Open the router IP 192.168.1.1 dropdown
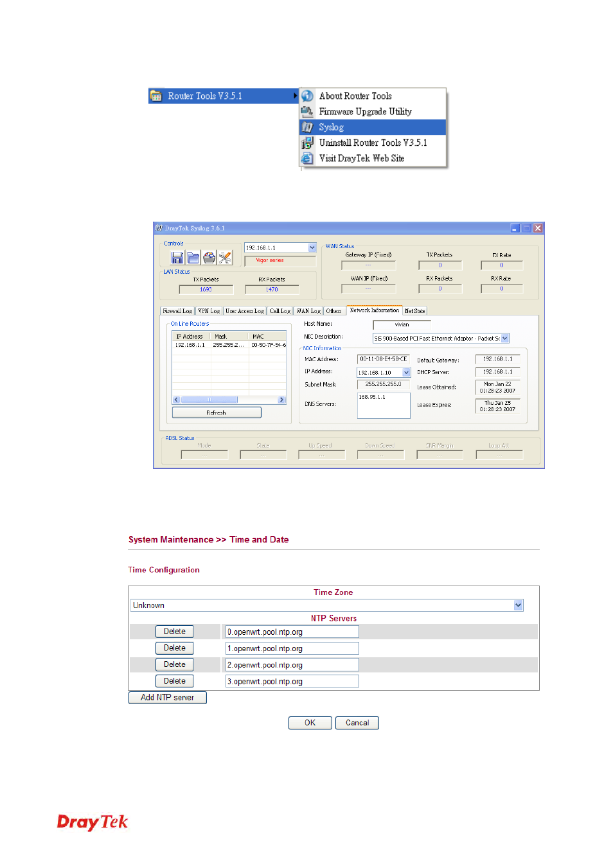 [312, 247]
